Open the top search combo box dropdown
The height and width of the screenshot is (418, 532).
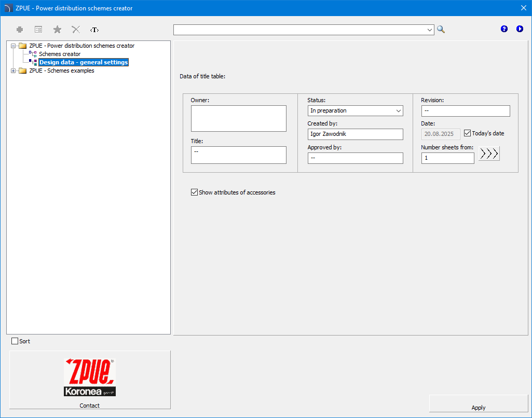pos(430,30)
